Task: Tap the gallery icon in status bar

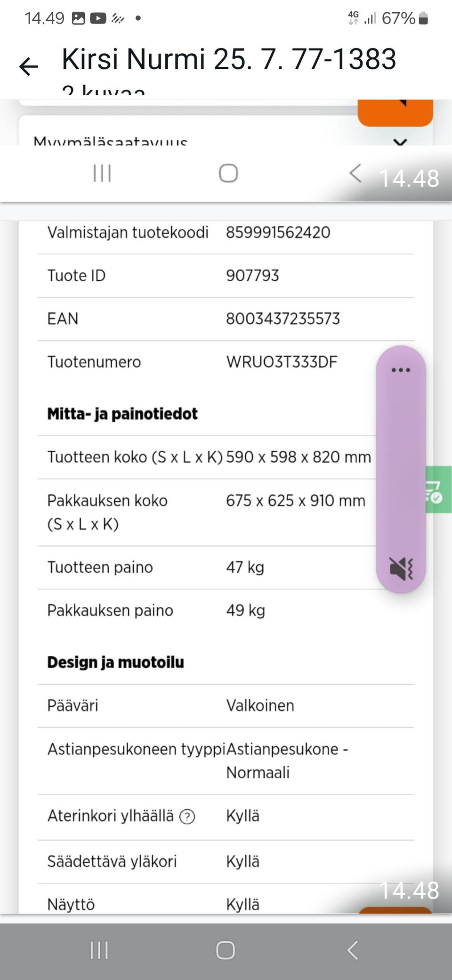Action: tap(78, 18)
